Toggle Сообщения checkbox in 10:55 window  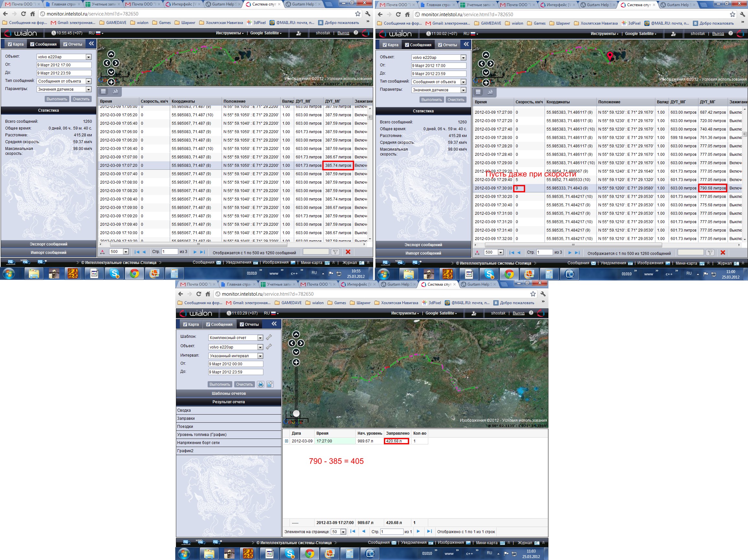pos(32,44)
